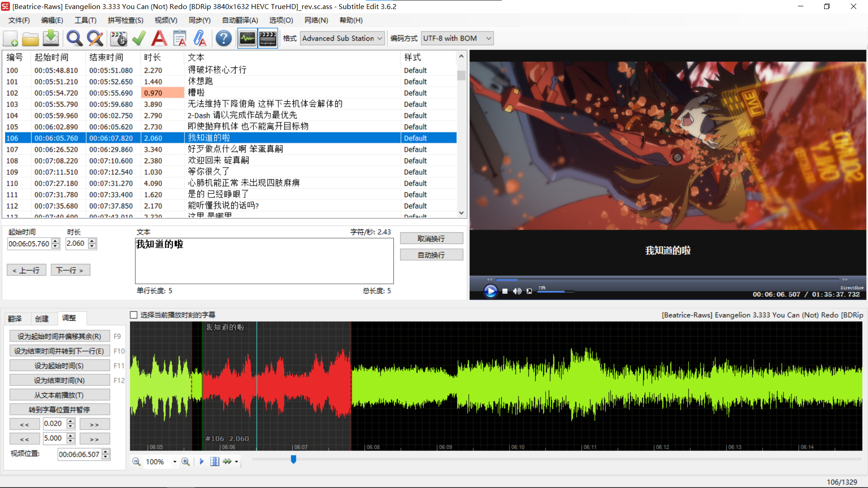Toggle the video clapperboard display button
This screenshot has width=868, height=488.
pyautogui.click(x=268, y=38)
